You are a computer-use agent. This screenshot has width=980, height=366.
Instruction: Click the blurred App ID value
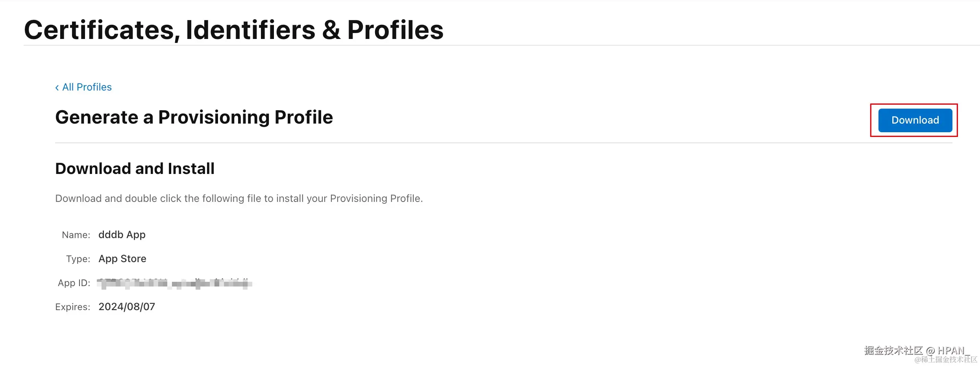point(174,283)
